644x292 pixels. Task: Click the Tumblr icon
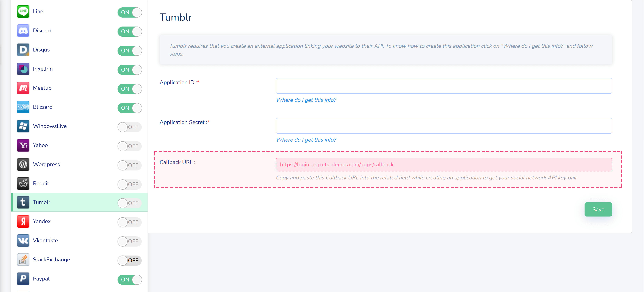pyautogui.click(x=23, y=202)
